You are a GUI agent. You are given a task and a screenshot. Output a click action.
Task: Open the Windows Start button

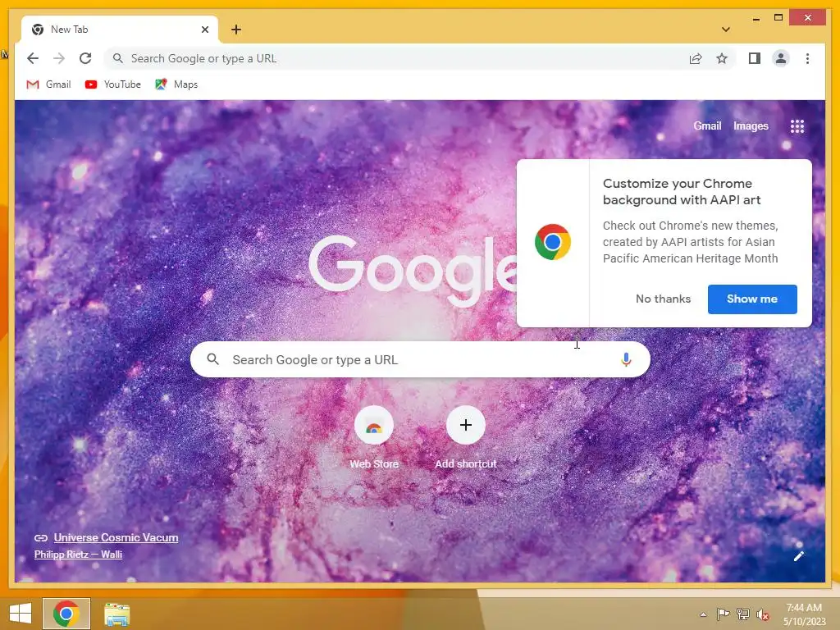[21, 614]
